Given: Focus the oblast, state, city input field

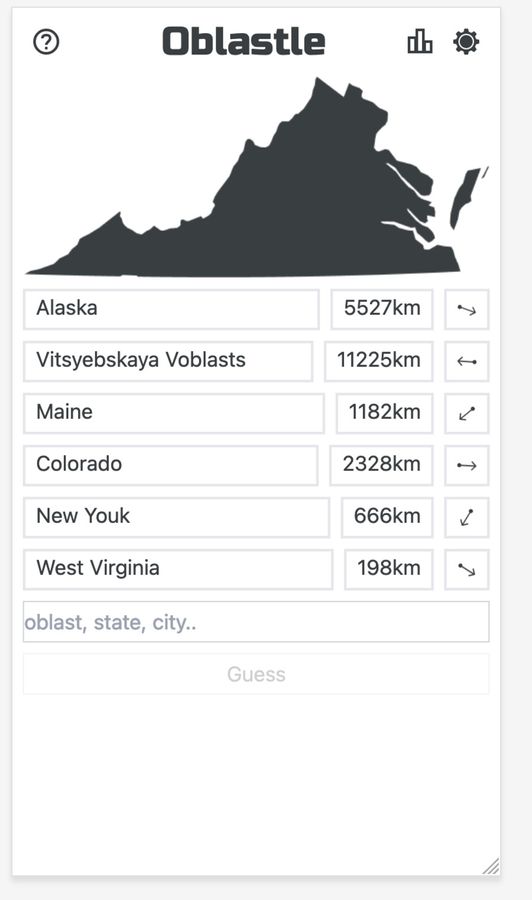Looking at the screenshot, I should pyautogui.click(x=256, y=622).
